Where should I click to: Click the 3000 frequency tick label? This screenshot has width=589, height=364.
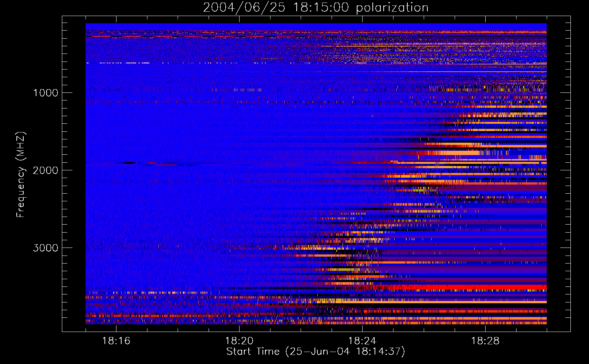point(46,248)
